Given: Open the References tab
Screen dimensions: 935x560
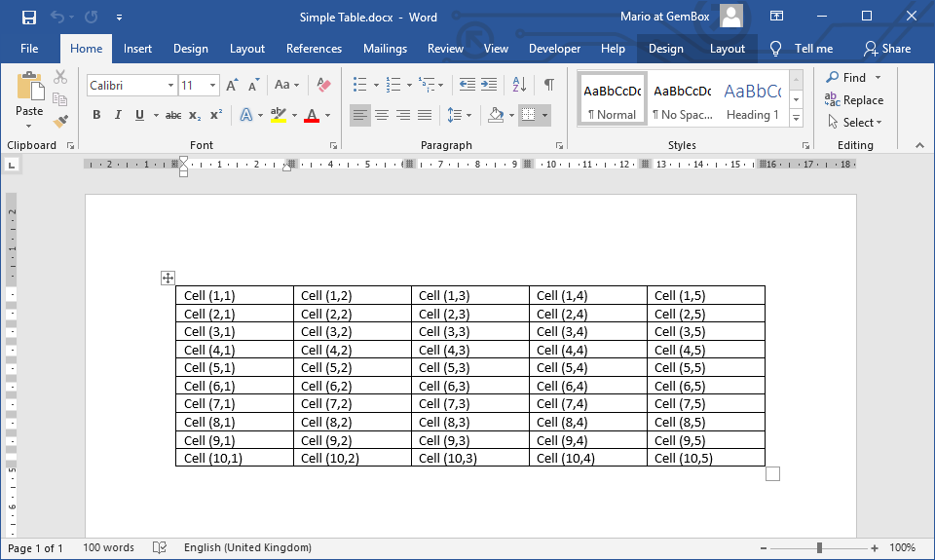Looking at the screenshot, I should point(314,49).
